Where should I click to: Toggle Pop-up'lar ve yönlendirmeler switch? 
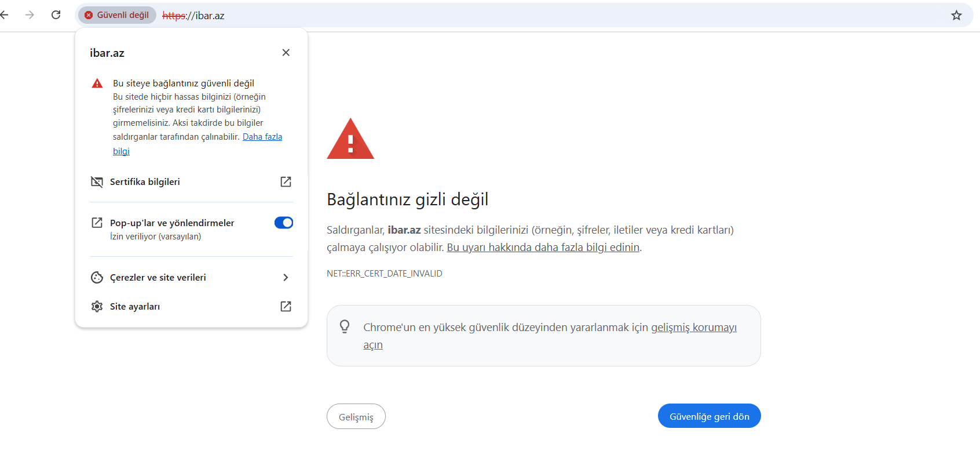pos(283,223)
